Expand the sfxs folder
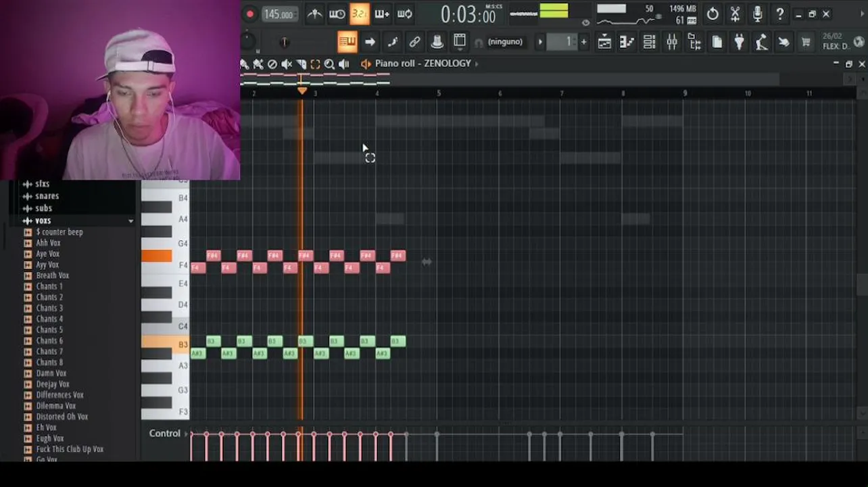The width and height of the screenshot is (868, 487). 42,184
